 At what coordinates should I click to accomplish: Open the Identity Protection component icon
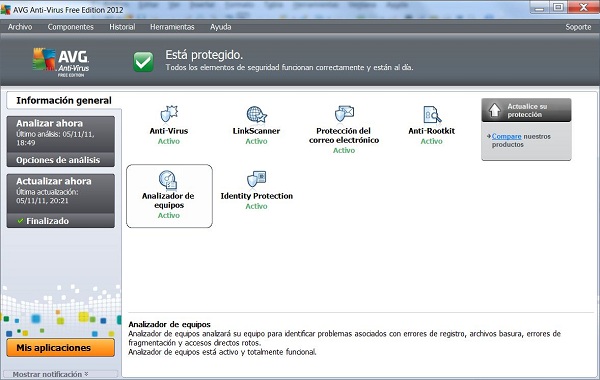[x=256, y=179]
